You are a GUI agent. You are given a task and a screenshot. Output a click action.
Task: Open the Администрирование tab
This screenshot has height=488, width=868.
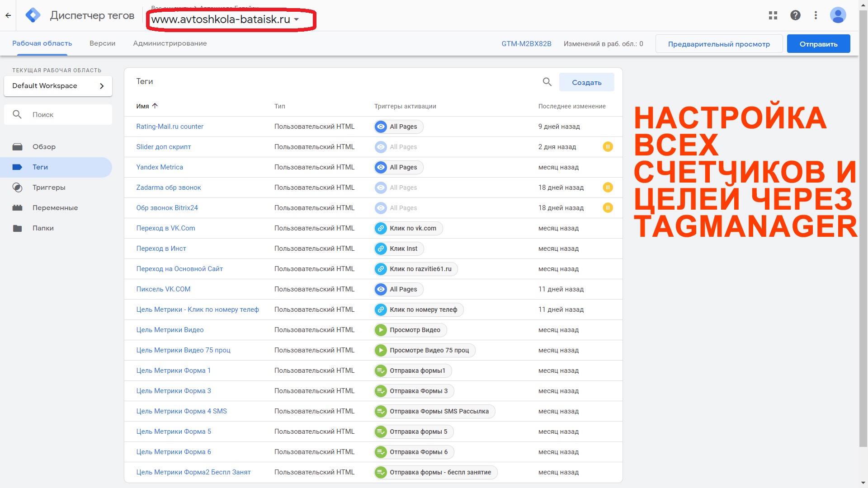tap(170, 43)
